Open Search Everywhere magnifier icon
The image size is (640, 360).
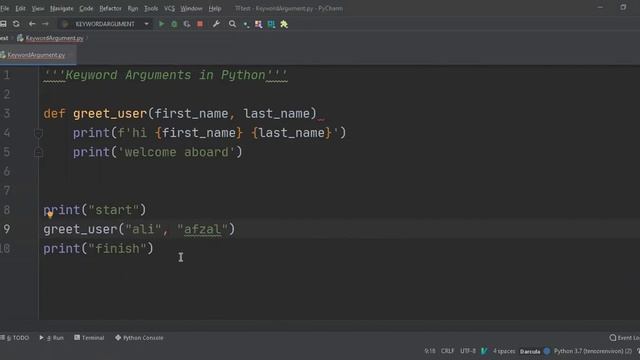232,24
